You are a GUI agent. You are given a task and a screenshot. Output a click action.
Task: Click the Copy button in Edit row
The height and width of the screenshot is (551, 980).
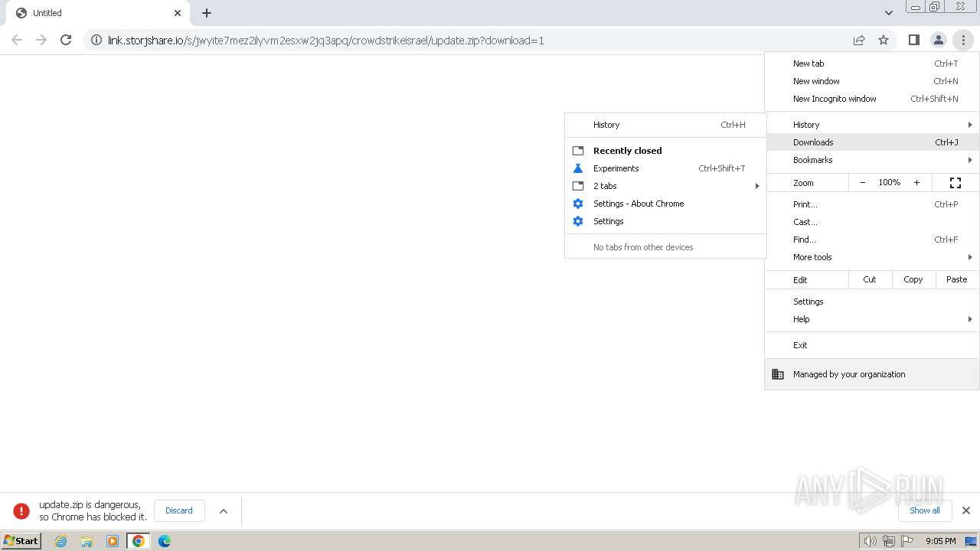913,280
